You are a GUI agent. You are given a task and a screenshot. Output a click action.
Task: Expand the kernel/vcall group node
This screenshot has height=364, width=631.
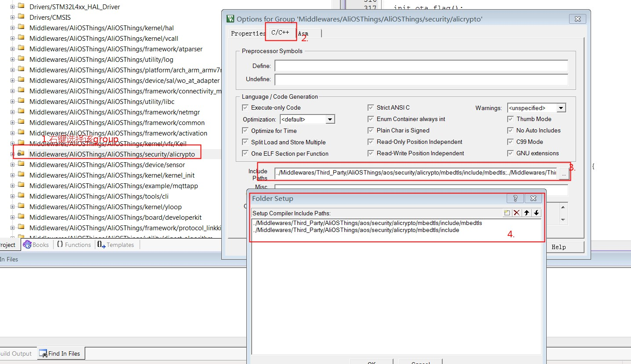12,38
